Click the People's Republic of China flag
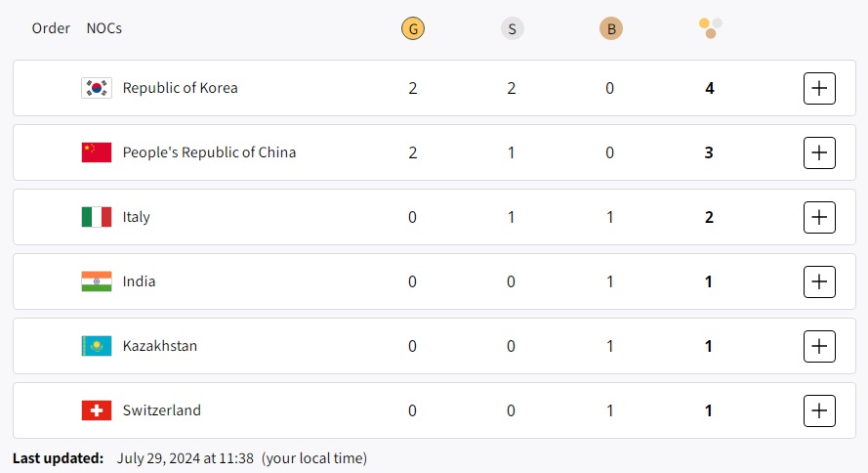This screenshot has width=868, height=473. 97,152
